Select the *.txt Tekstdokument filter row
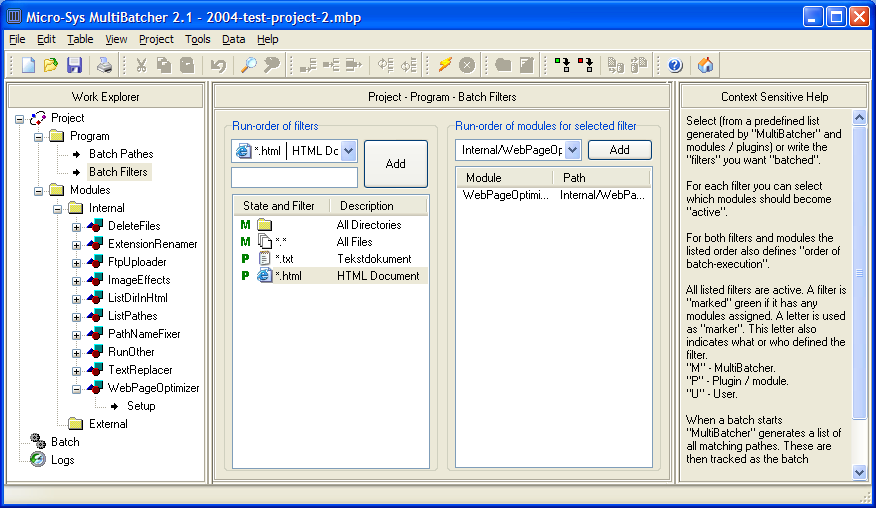 coord(331,259)
